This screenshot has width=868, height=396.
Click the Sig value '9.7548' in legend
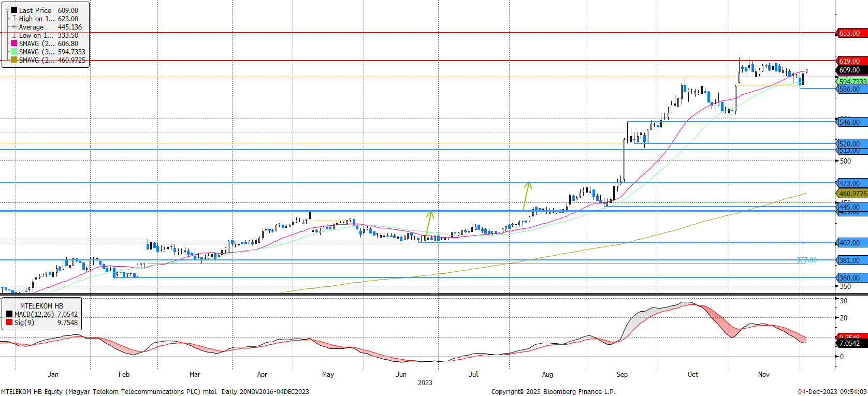(67, 322)
